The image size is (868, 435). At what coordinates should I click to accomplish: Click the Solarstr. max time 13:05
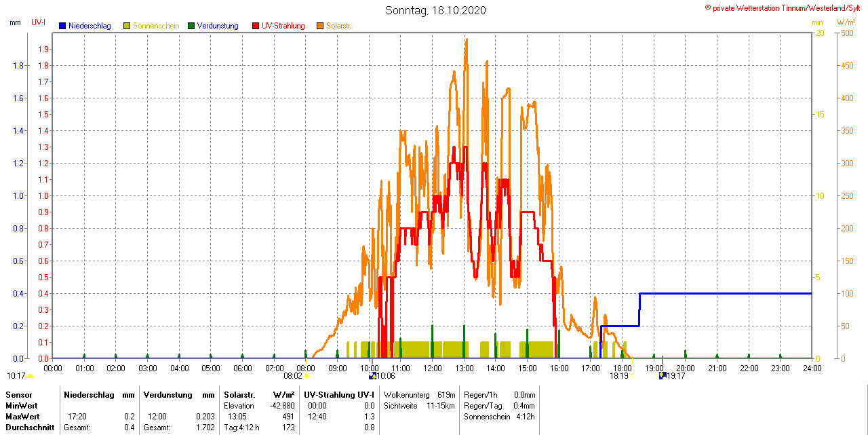pos(237,417)
